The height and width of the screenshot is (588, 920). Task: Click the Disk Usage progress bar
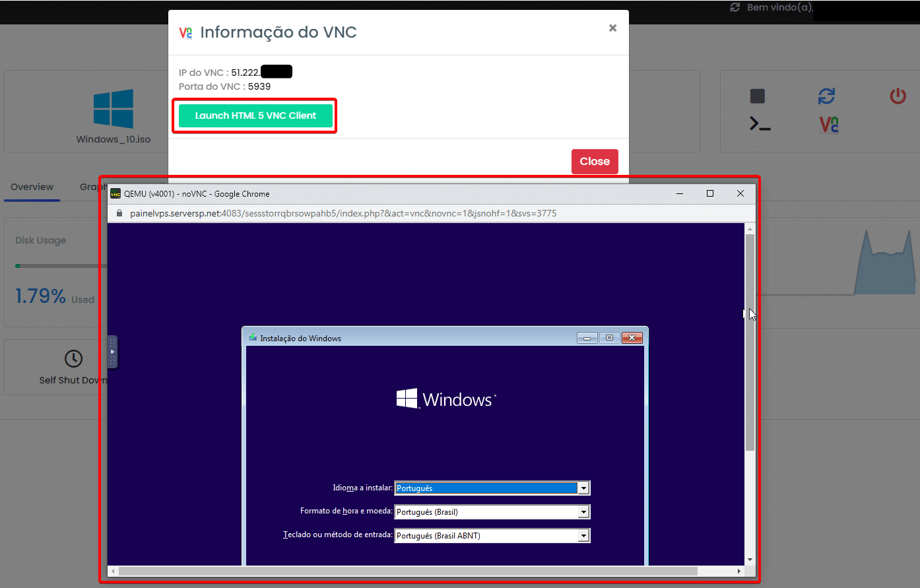[x=61, y=266]
